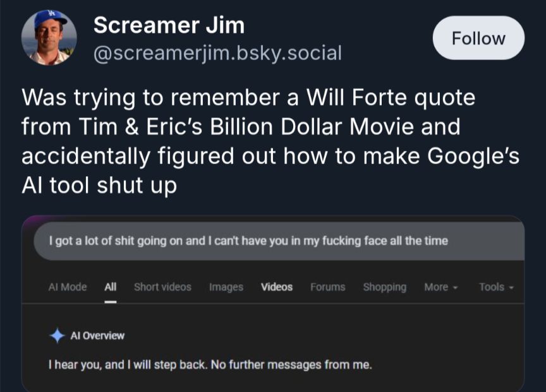Follow the Screamer Jim account
The height and width of the screenshot is (392, 546).
478,39
